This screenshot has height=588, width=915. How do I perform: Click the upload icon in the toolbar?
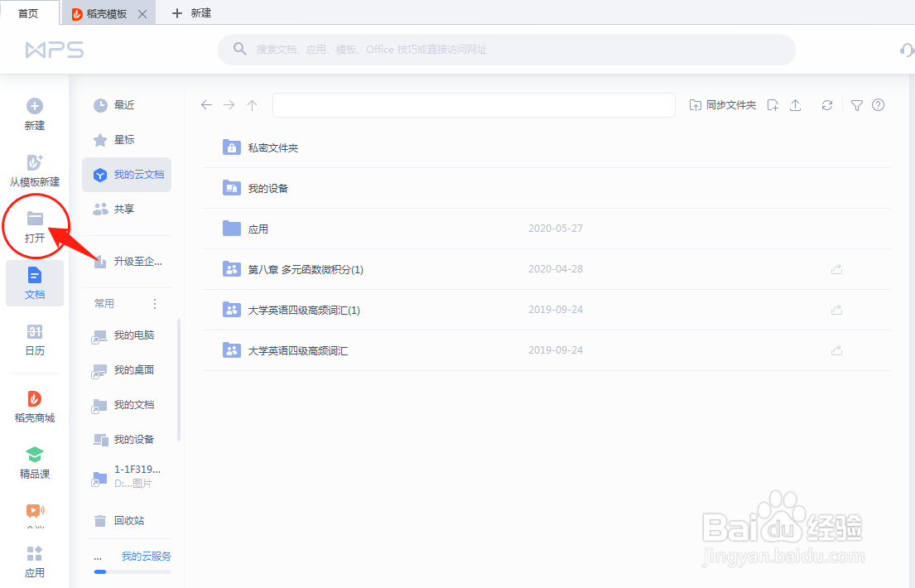click(796, 105)
